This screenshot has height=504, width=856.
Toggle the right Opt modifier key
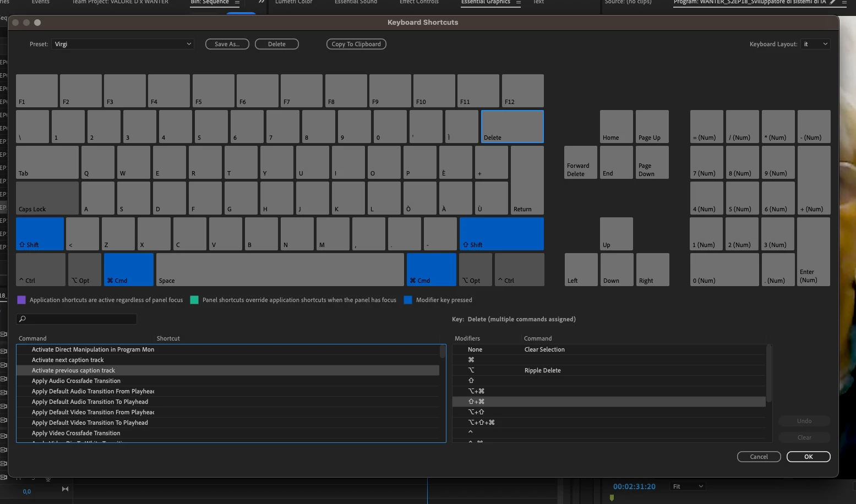[476, 270]
